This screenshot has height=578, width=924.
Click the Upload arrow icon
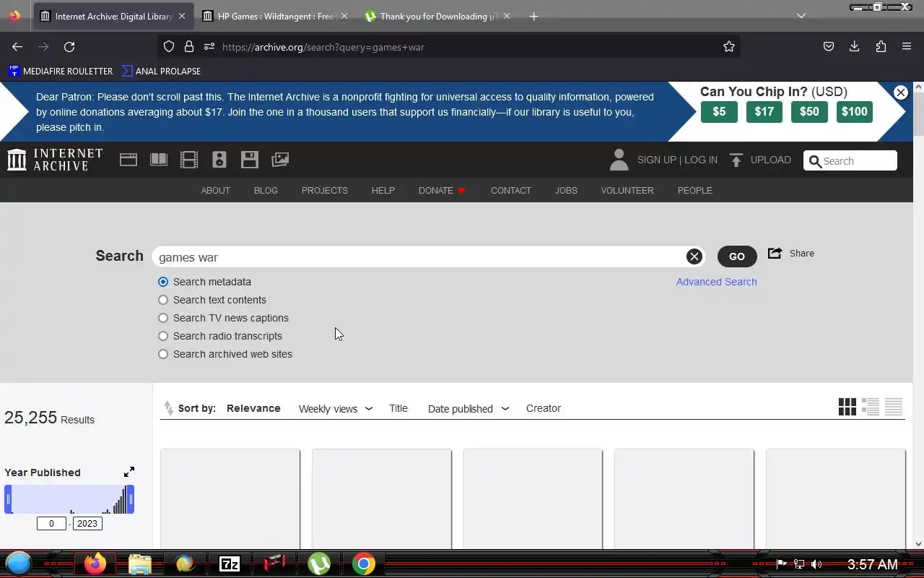(736, 160)
